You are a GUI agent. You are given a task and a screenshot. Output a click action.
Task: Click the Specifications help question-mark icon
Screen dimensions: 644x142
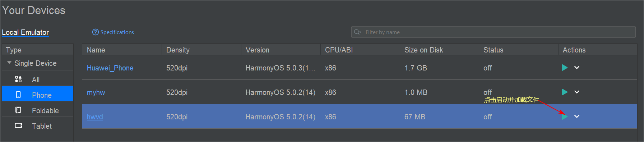(x=95, y=32)
